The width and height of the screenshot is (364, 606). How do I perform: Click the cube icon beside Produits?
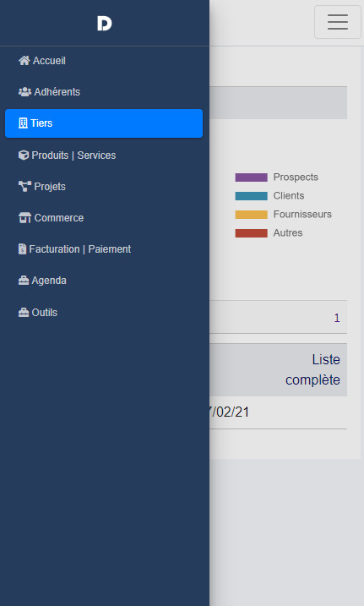[x=24, y=155]
